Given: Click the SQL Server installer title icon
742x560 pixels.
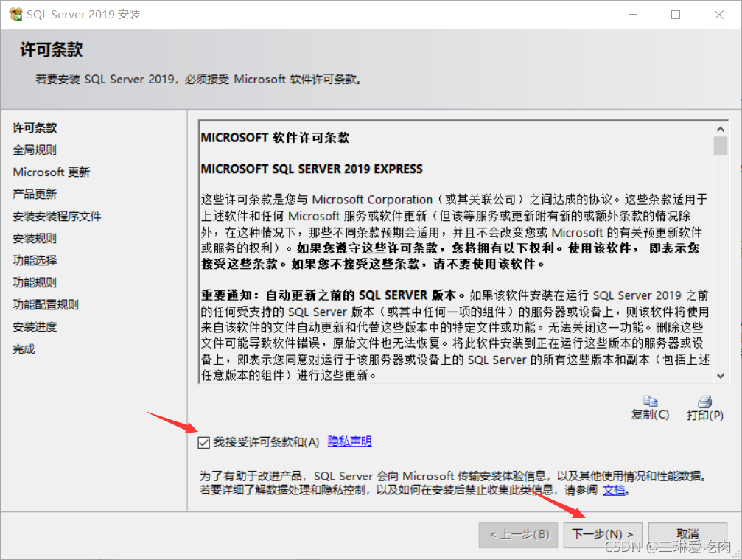Looking at the screenshot, I should (15, 14).
